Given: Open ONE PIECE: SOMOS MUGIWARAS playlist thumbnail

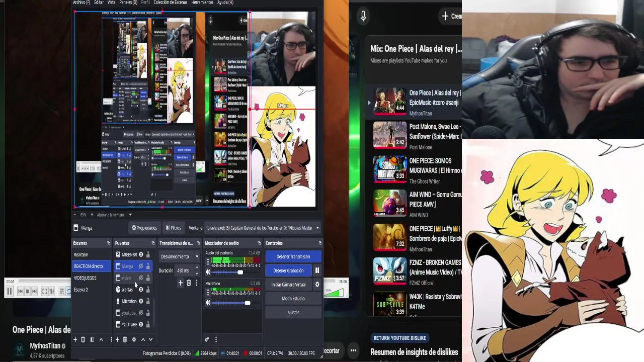Looking at the screenshot, I should (x=390, y=168).
